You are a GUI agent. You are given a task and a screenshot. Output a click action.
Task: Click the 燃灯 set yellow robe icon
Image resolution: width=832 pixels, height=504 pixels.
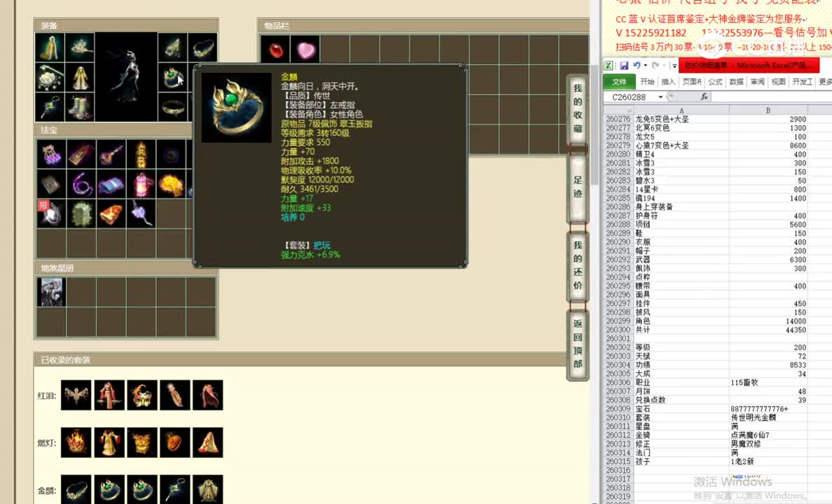(x=109, y=442)
